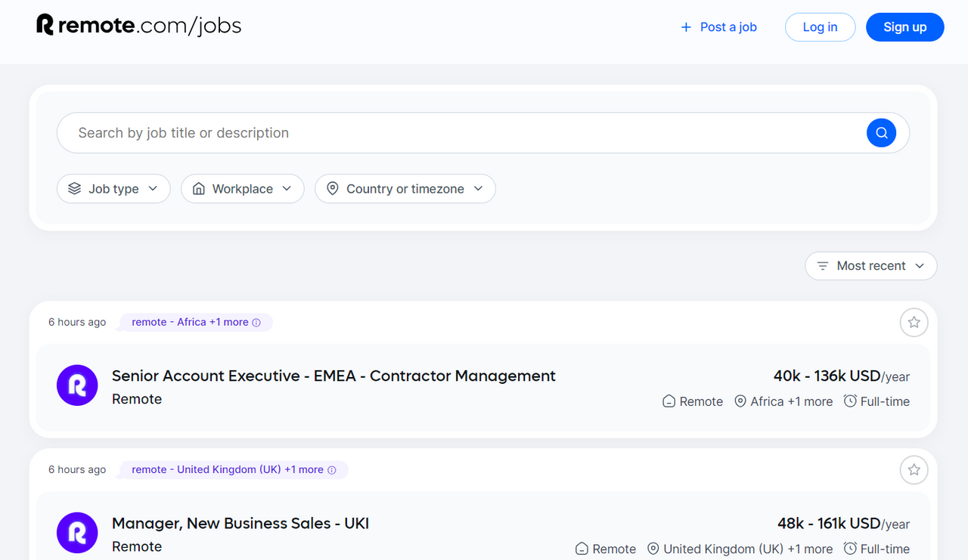Click company name Remote under Senior Account Executive
Image resolution: width=968 pixels, height=560 pixels.
pyautogui.click(x=137, y=399)
